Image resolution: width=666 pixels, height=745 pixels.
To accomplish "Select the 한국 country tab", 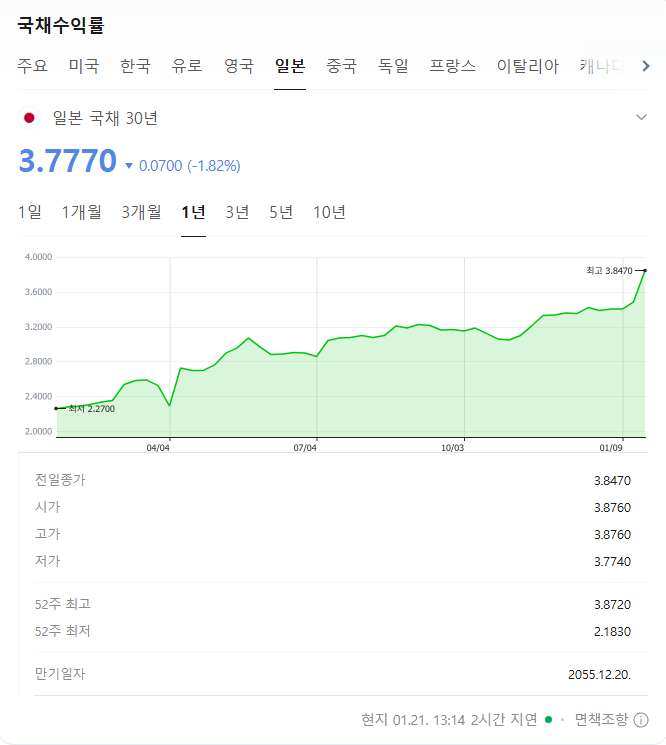I will coord(135,66).
